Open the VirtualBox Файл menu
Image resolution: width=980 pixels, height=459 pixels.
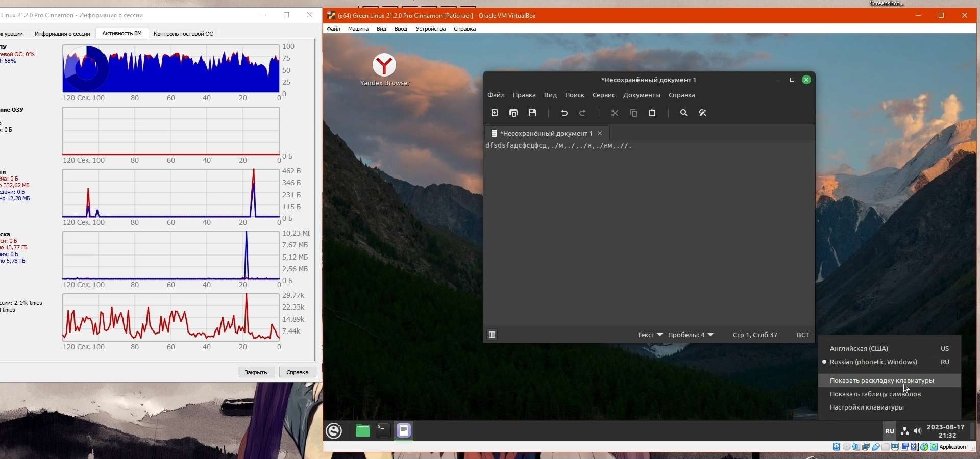click(x=334, y=29)
